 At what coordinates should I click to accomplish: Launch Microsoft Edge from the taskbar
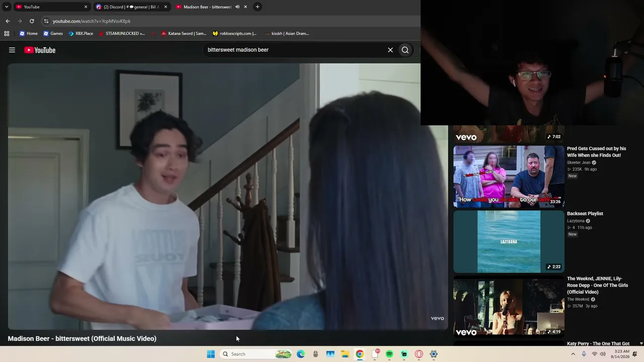301,354
